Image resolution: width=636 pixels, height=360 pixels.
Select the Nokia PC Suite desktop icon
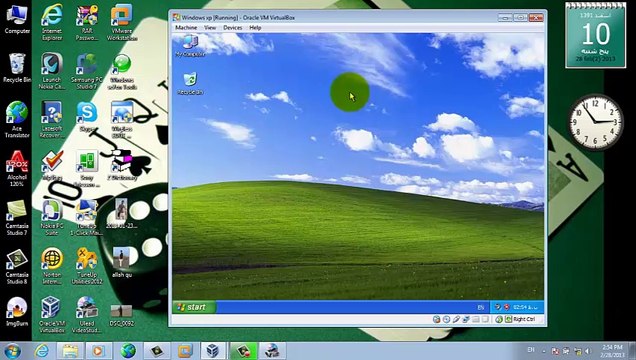click(x=52, y=218)
